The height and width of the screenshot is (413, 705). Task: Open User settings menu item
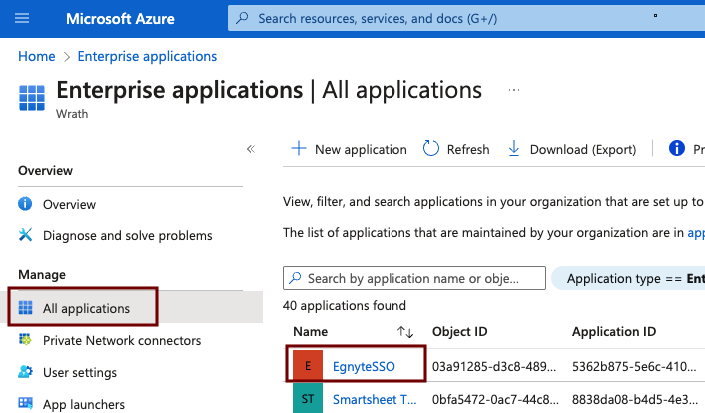pyautogui.click(x=80, y=373)
